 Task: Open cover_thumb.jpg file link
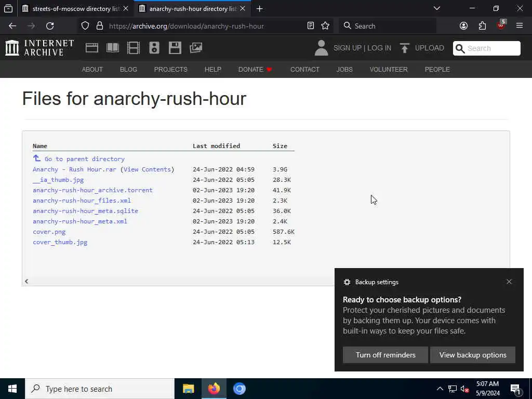coord(60,242)
